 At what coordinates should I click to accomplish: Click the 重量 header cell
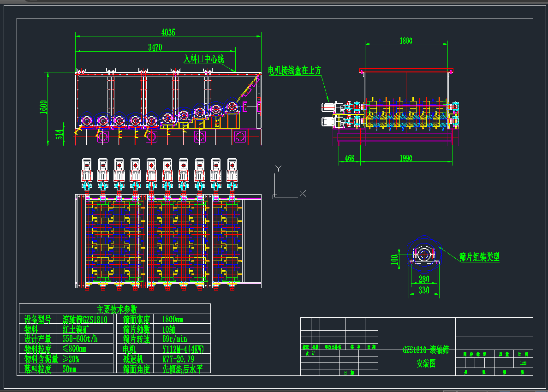pyautogui.click(x=504, y=354)
